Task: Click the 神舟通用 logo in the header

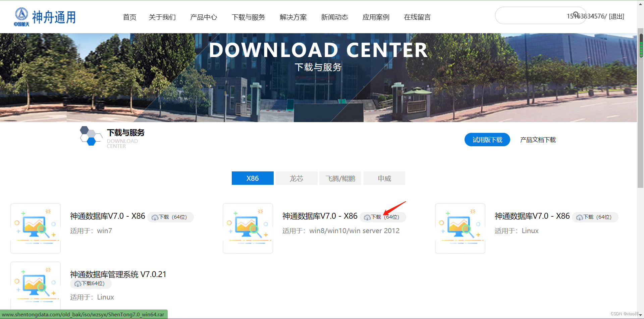Action: click(x=45, y=17)
